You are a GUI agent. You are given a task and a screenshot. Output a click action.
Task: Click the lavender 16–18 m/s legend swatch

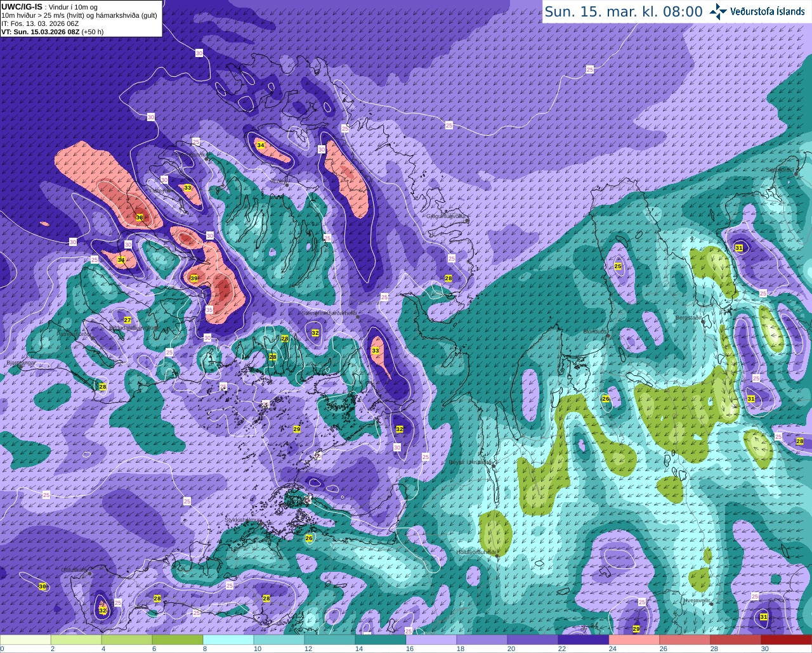(431, 640)
